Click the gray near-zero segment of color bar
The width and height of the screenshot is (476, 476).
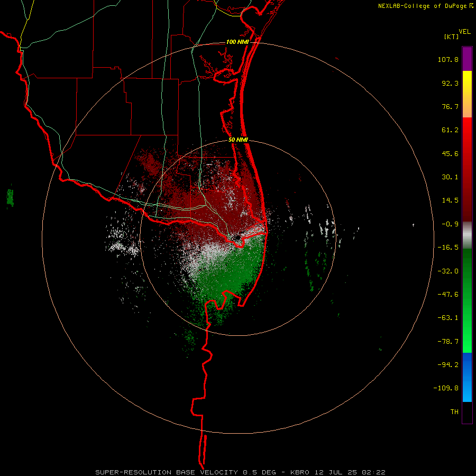[x=467, y=235]
